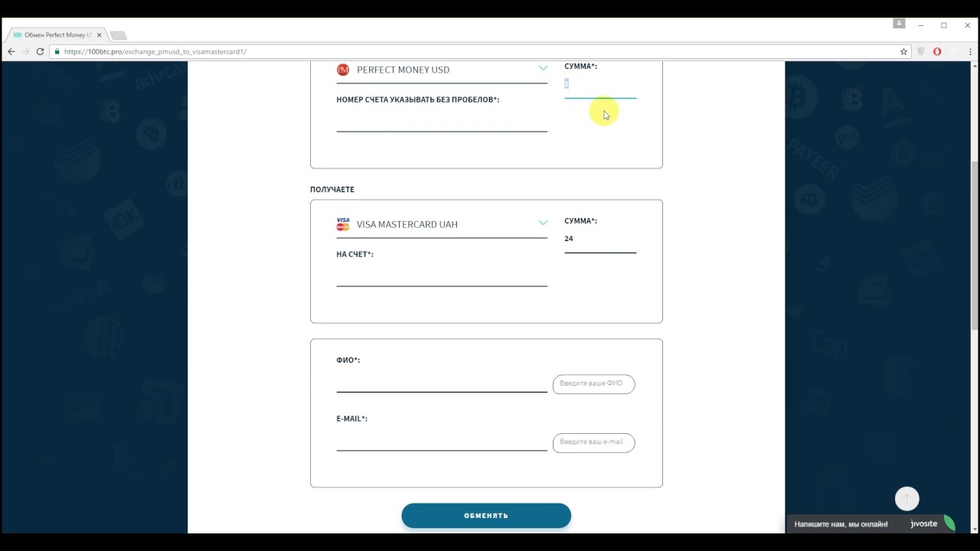Screen dimensions: 980x551
Task: Click the Visa Mastercard logo icon
Action: (x=343, y=224)
